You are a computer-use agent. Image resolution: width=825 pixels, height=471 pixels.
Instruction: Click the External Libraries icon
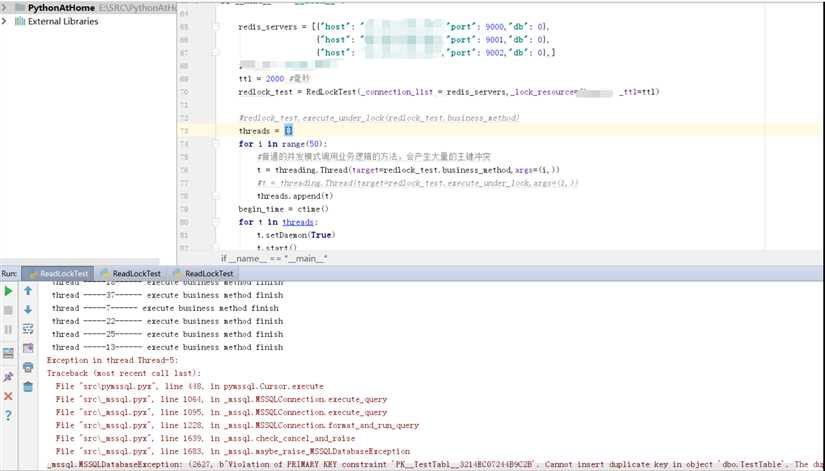pyautogui.click(x=20, y=22)
